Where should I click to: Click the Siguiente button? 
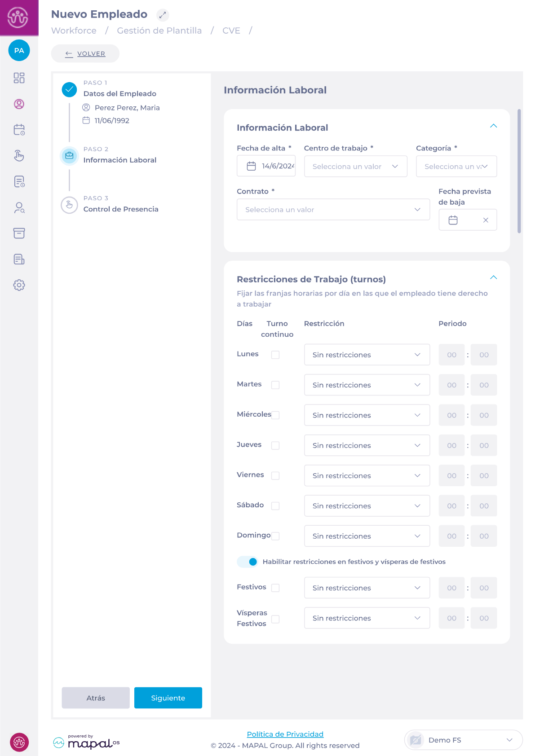click(x=168, y=698)
